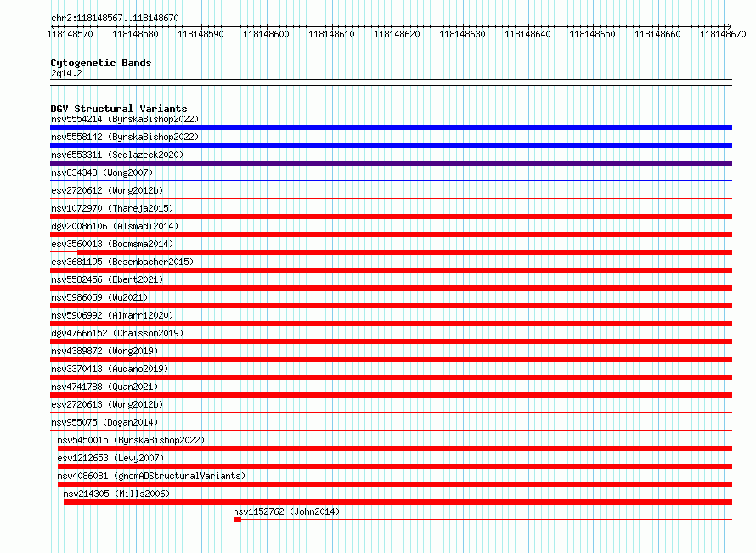Image resolution: width=756 pixels, height=553 pixels.
Task: Click the chr2:118148567..118148670 range label
Action: coord(115,18)
